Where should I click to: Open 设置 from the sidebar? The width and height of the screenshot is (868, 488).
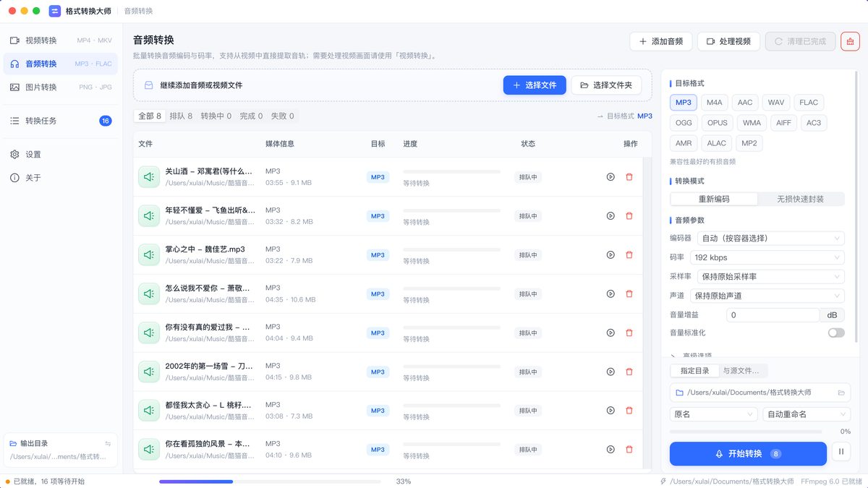point(61,154)
